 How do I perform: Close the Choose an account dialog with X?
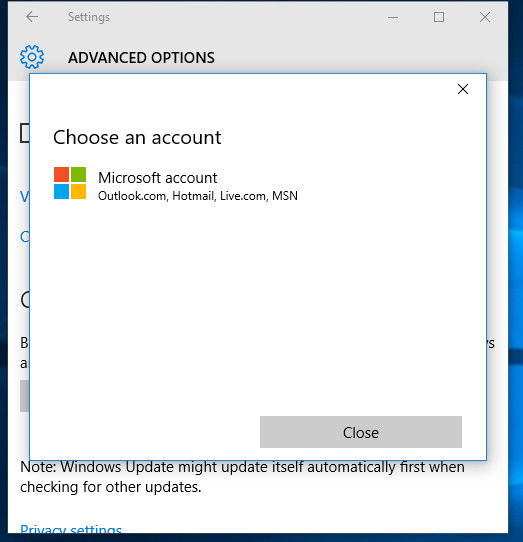click(463, 89)
